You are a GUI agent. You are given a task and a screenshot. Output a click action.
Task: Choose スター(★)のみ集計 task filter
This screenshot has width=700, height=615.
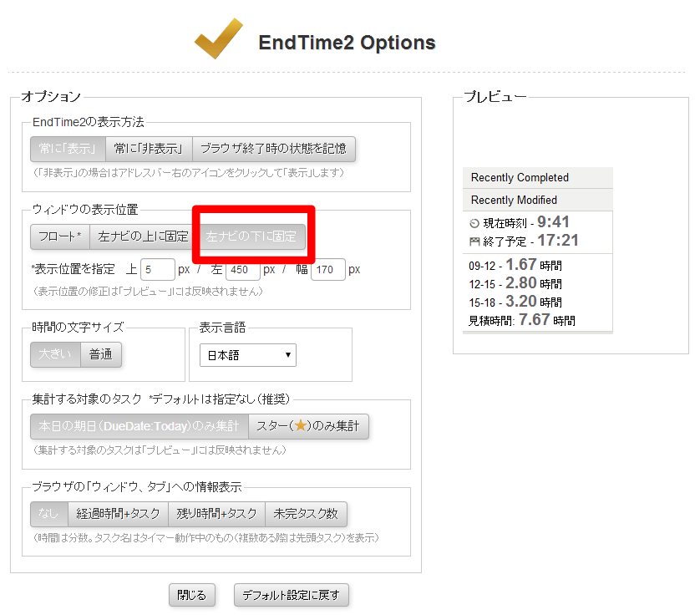pyautogui.click(x=308, y=426)
